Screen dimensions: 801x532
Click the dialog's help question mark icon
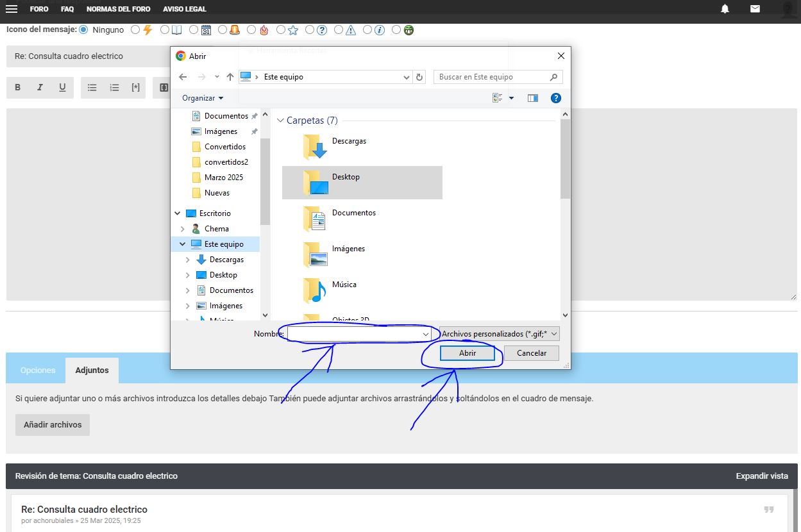556,98
